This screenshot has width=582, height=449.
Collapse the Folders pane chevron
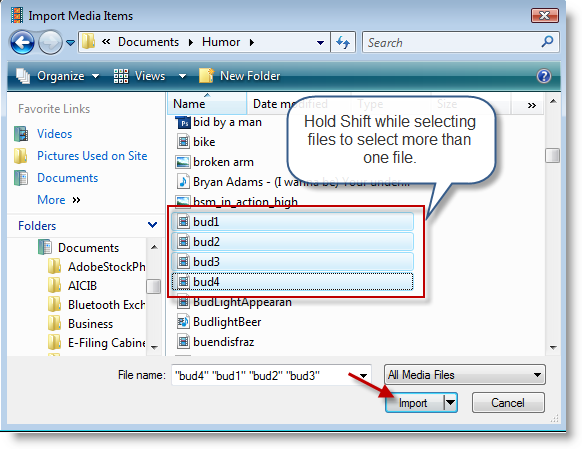tap(152, 225)
